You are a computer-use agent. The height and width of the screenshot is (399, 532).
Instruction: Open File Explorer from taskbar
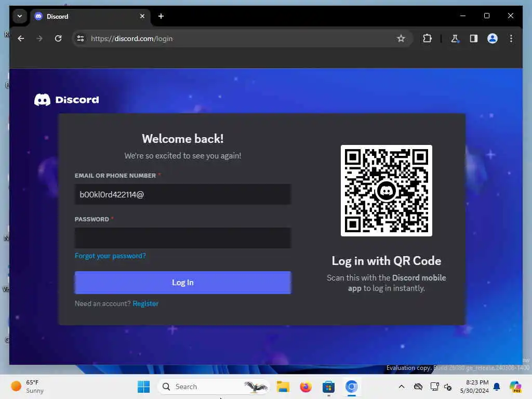283,387
